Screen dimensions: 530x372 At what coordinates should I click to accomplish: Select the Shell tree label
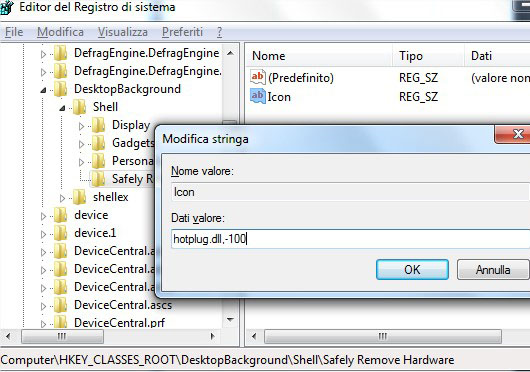(105, 107)
